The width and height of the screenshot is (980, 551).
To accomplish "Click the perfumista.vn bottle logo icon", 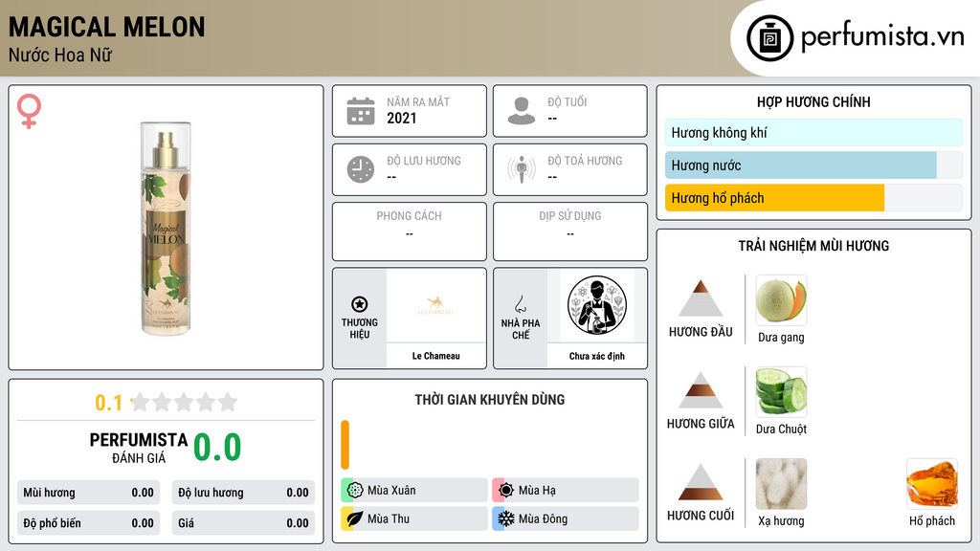I will [x=769, y=38].
